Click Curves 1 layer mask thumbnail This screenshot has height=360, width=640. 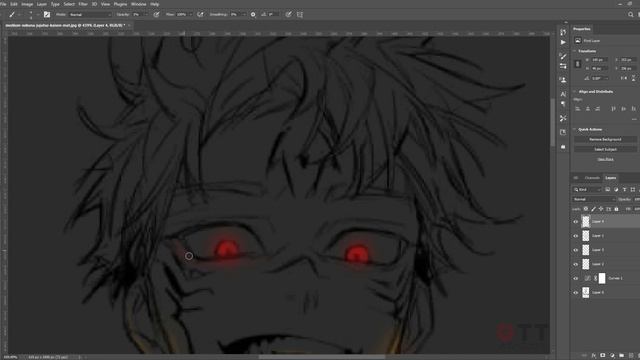coord(602,278)
